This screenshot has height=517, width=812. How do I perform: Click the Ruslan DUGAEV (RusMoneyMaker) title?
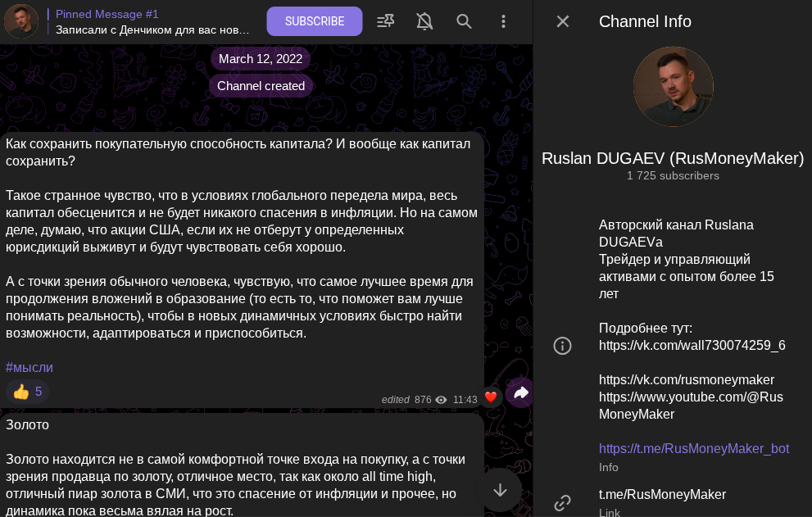pyautogui.click(x=673, y=158)
